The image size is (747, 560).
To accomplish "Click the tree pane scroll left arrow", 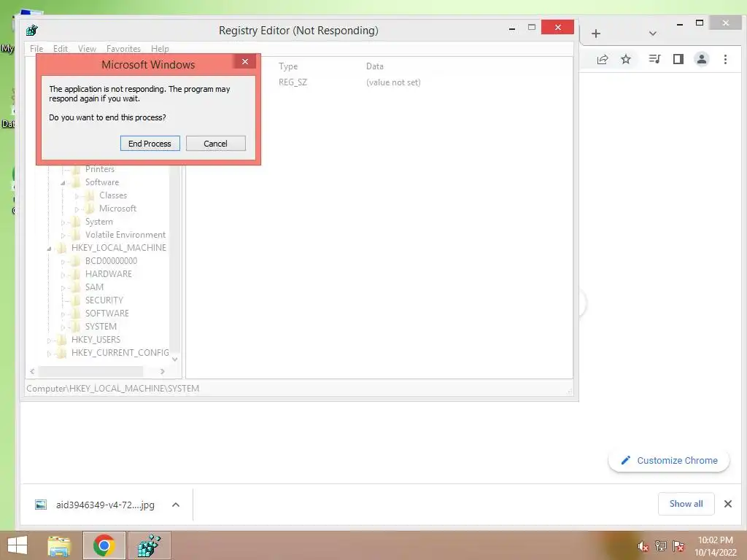I will click(x=32, y=371).
